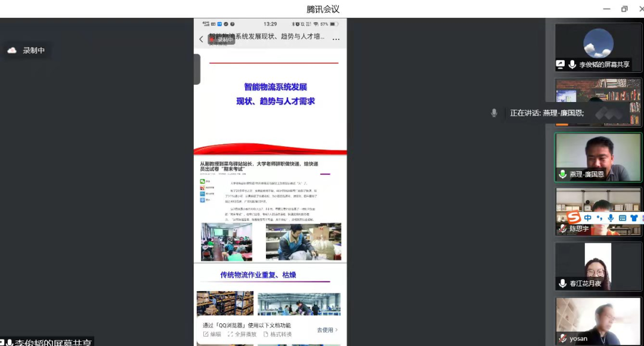
Task: Click the microphone icon for 春江花月夜
Action: pos(562,283)
